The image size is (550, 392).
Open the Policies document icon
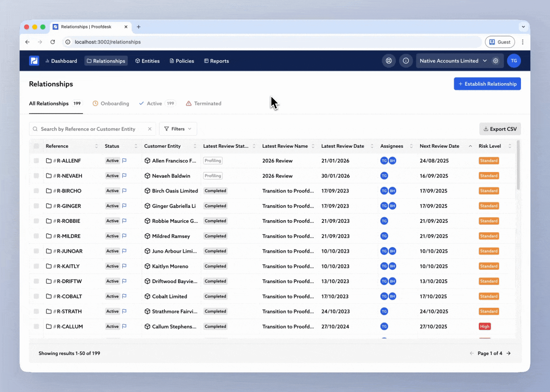171,61
